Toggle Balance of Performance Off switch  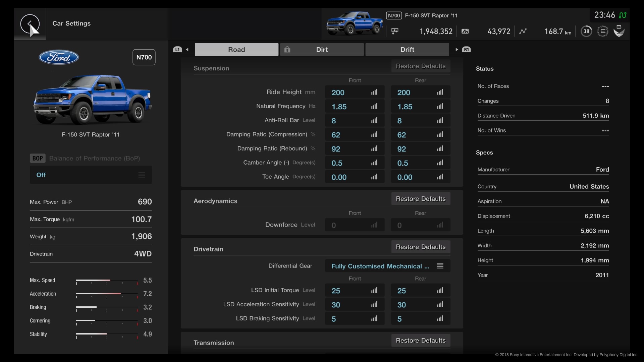pyautogui.click(x=90, y=175)
